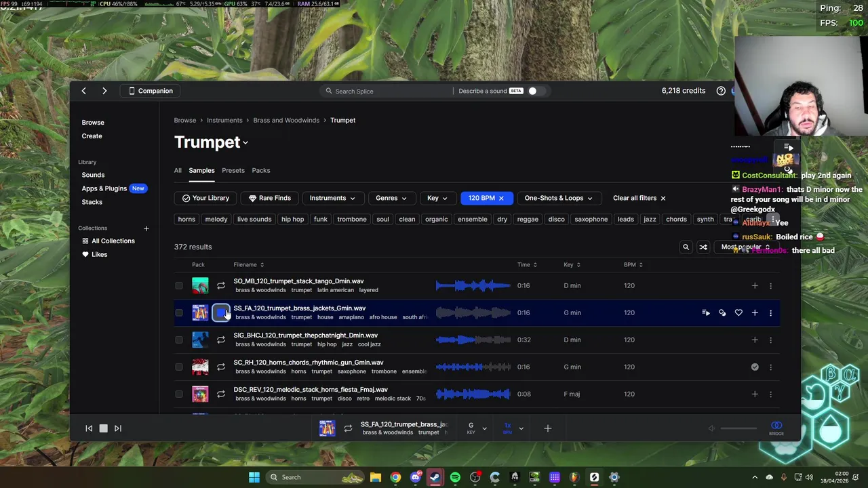Check the box for SIG_BHCJ_120_trumpet_thepchatnight row
The image size is (868, 488).
[179, 340]
